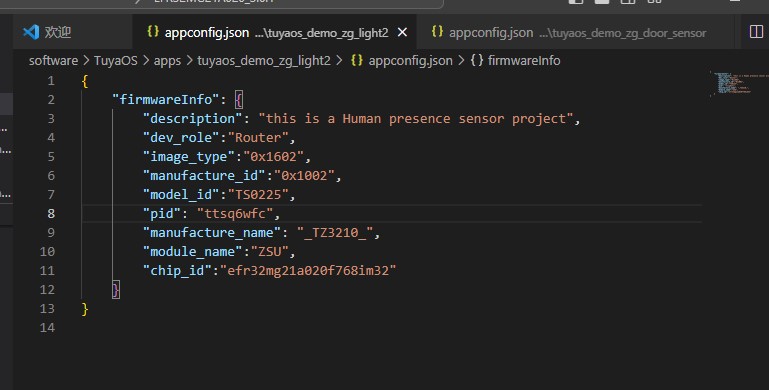This screenshot has height=390, width=769.
Task: Click the appconfig.json breadcrumb label
Action: (x=410, y=60)
